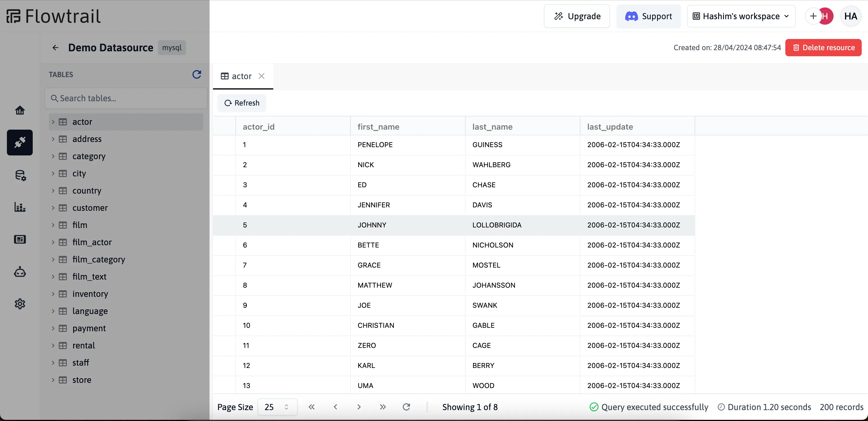Close the actor tab
Screen dimensions: 868x421
pyautogui.click(x=261, y=76)
